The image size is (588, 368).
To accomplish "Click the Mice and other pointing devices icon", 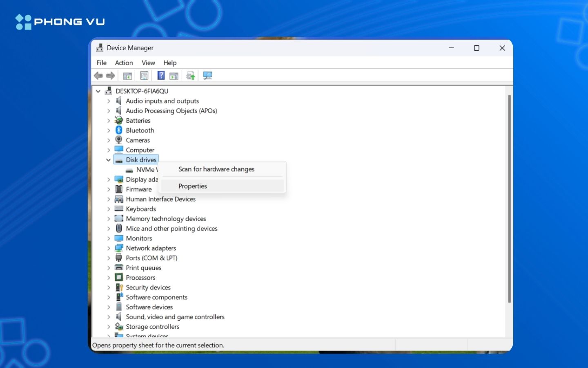I will pos(119,228).
